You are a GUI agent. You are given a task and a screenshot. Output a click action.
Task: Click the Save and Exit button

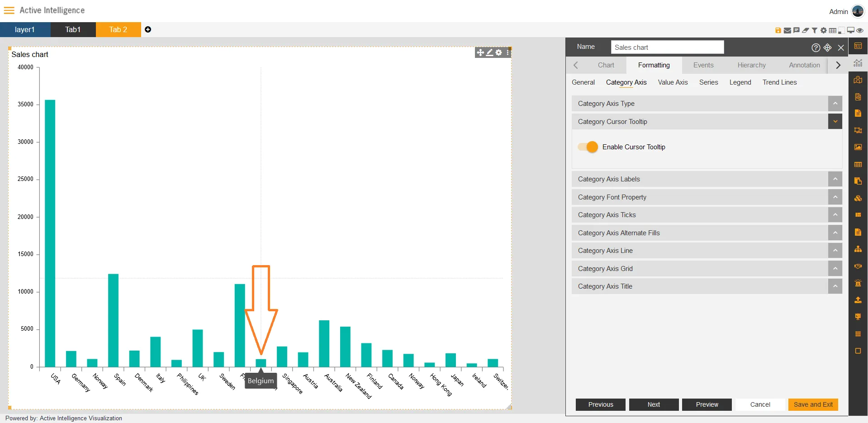(x=813, y=404)
